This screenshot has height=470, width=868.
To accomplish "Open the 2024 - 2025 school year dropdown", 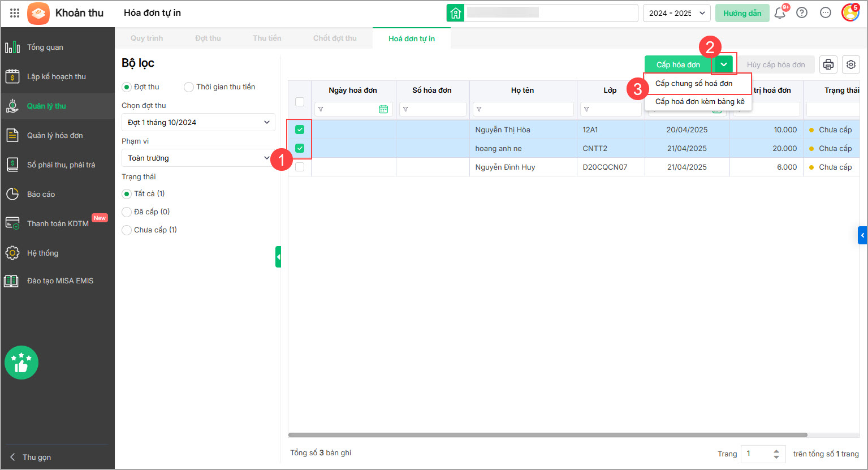I will [677, 13].
